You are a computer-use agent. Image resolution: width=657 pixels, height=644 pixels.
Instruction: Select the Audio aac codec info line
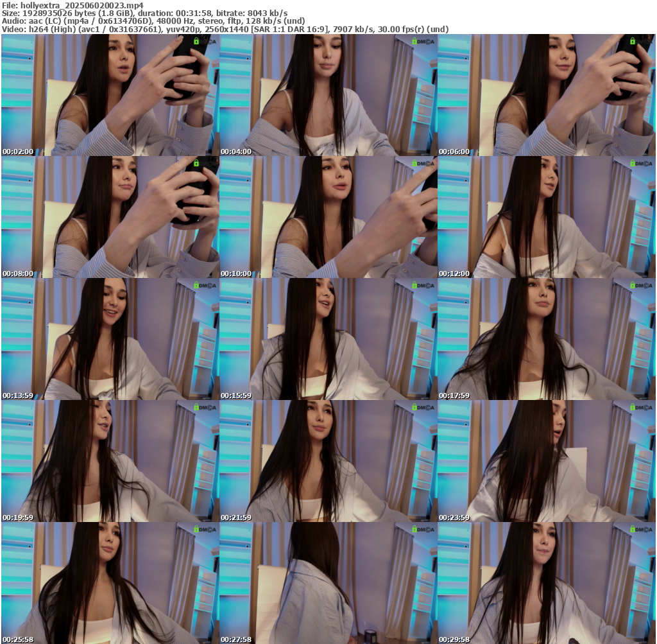click(x=153, y=21)
